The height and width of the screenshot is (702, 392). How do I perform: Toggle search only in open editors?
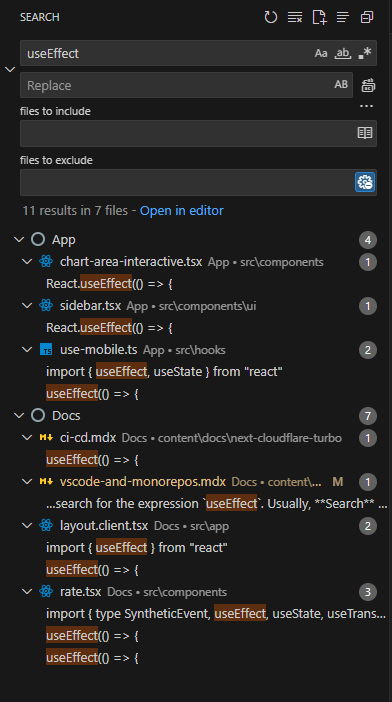point(365,133)
